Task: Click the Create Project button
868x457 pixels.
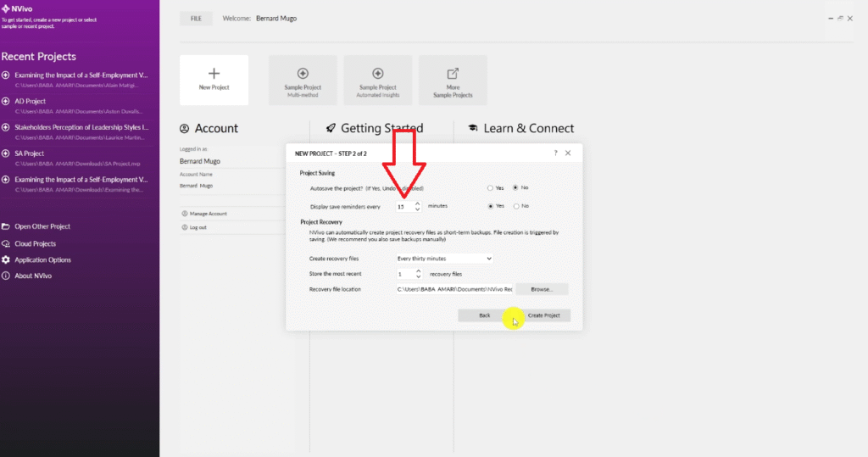Action: click(548, 315)
